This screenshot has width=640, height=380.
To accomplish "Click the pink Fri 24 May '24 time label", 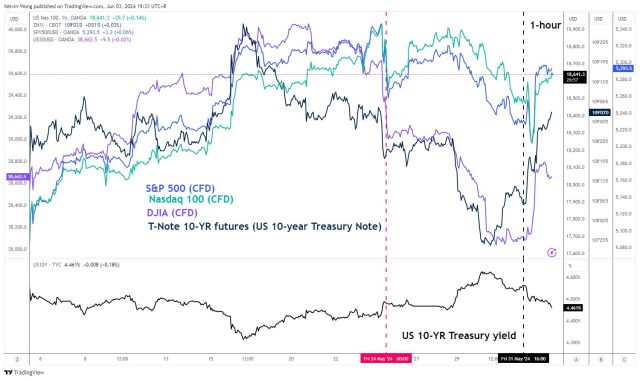I will [x=386, y=358].
